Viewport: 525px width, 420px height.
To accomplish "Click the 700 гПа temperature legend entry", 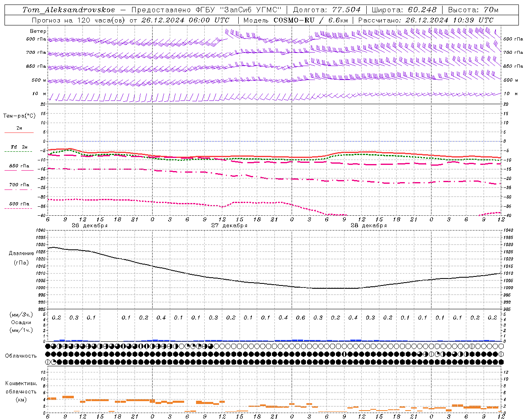I will [19, 185].
